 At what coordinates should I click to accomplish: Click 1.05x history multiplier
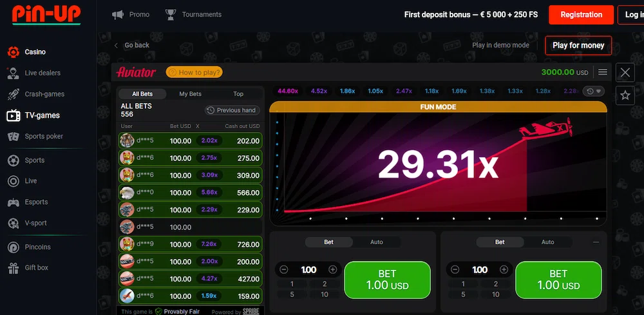(x=375, y=91)
